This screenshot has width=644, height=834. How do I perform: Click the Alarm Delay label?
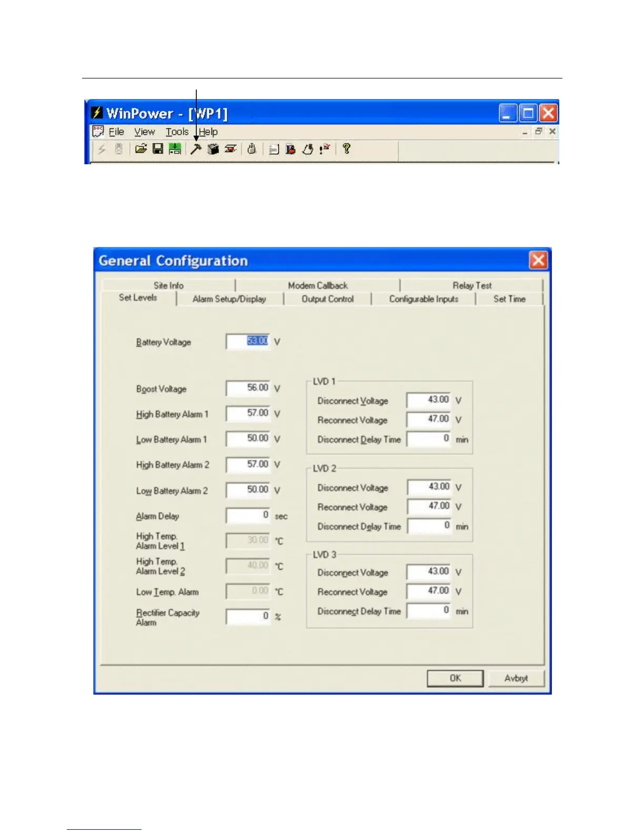click(157, 517)
